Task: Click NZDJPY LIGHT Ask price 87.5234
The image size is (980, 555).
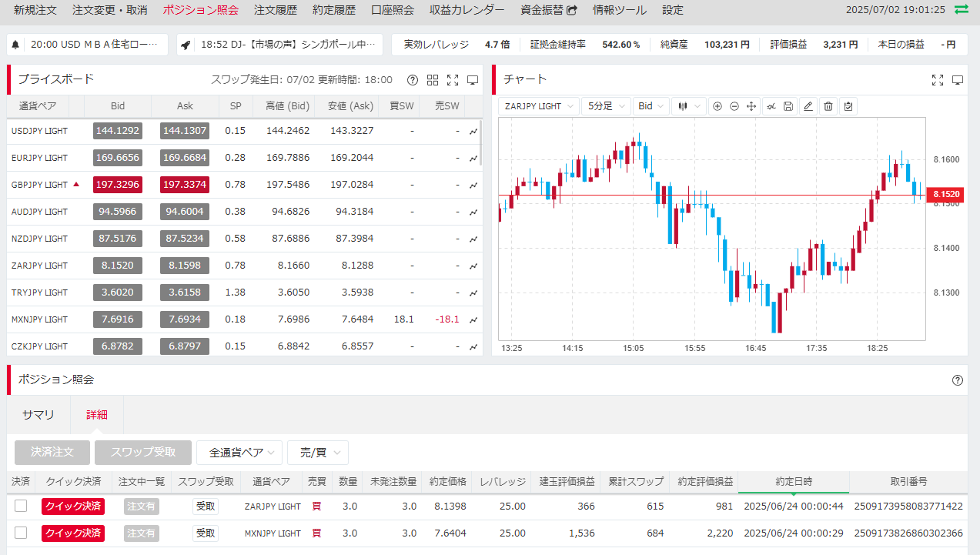Action: (185, 239)
